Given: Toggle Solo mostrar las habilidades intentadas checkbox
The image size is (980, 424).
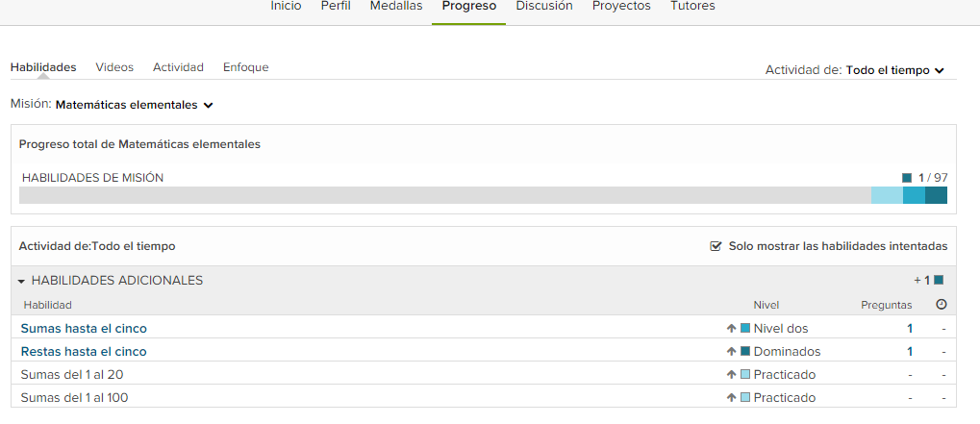Looking at the screenshot, I should click(x=716, y=246).
